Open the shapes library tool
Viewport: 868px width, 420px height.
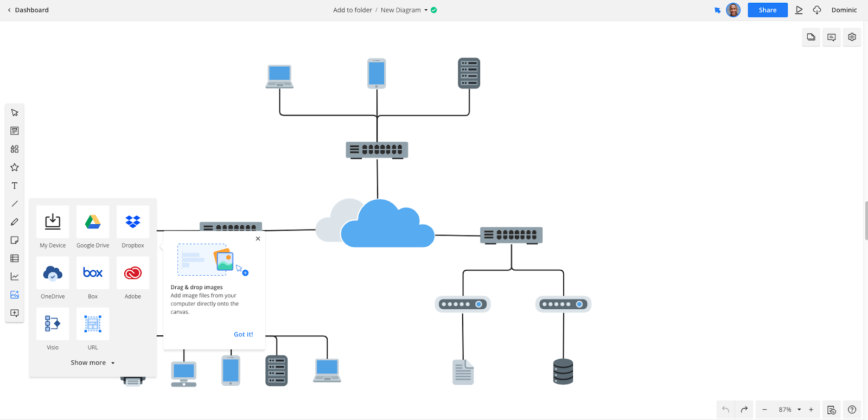pos(15,149)
